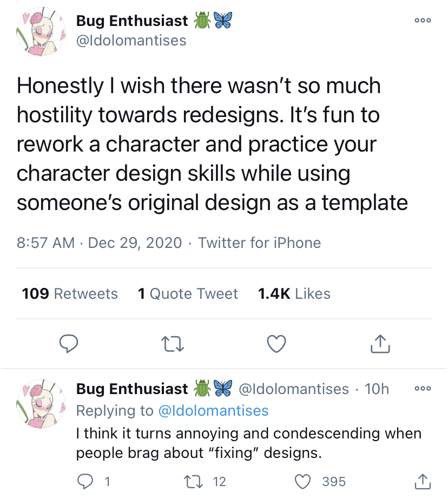Retweet the main tweet using arrows icon

pos(173,344)
